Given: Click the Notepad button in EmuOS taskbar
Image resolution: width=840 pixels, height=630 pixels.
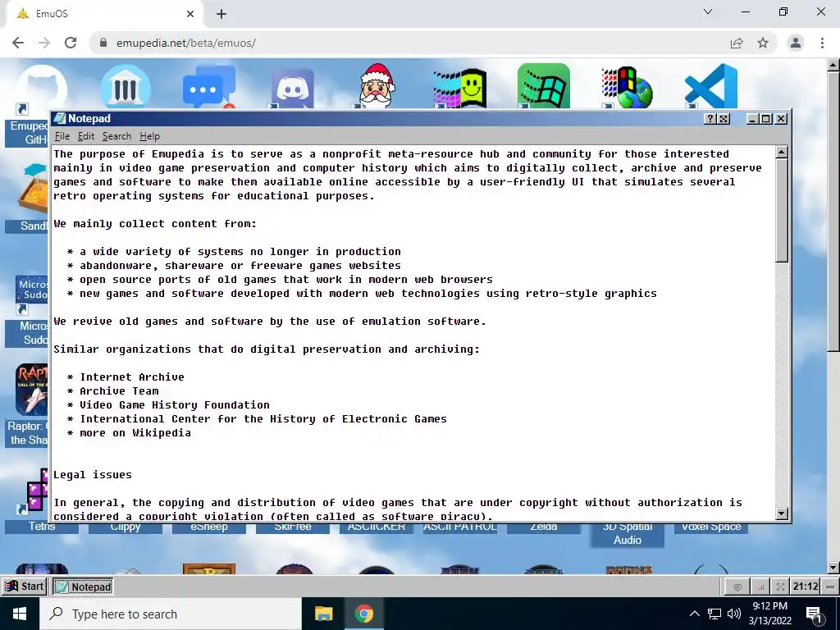Looking at the screenshot, I should tap(84, 587).
